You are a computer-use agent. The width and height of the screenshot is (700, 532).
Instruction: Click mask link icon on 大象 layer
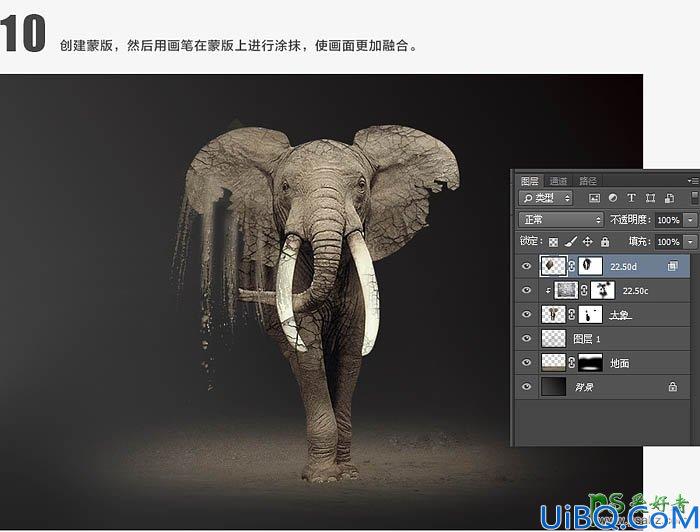click(x=572, y=315)
